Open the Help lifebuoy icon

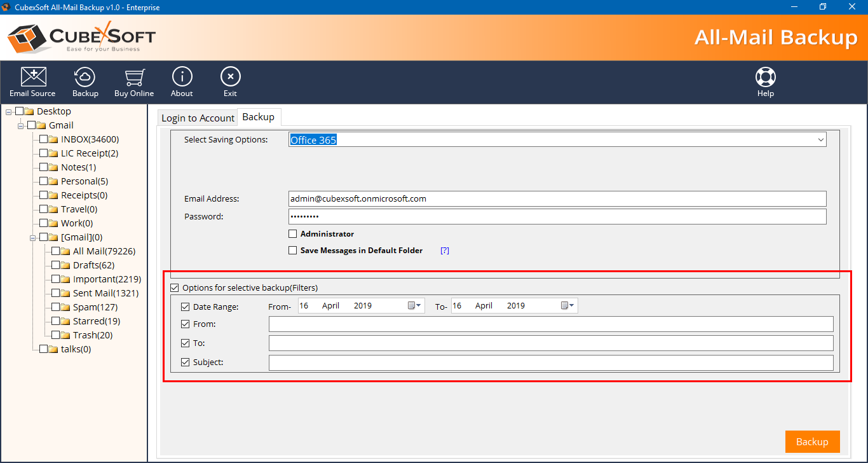765,82
